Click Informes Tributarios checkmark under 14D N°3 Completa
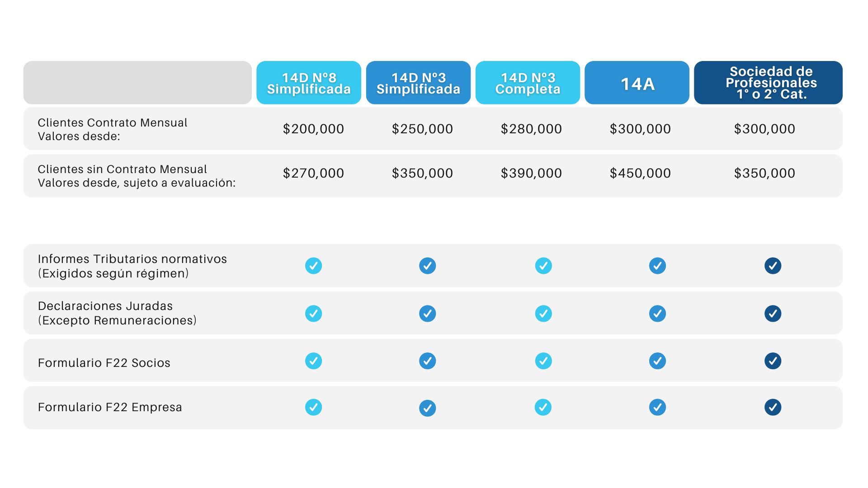This screenshot has width=868, height=488. point(543,266)
